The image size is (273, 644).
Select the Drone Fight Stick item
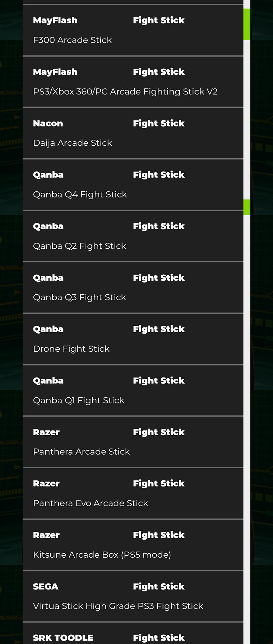click(71, 349)
